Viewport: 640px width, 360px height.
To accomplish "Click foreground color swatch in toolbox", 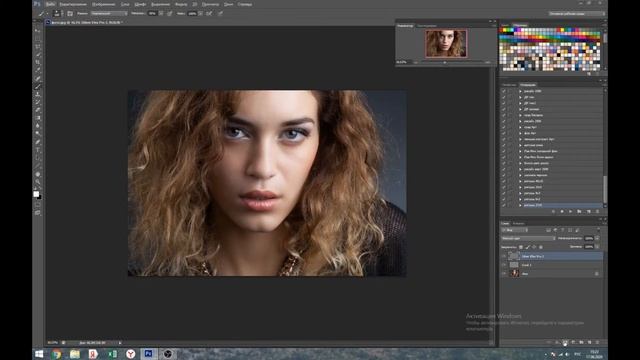I will (36, 194).
